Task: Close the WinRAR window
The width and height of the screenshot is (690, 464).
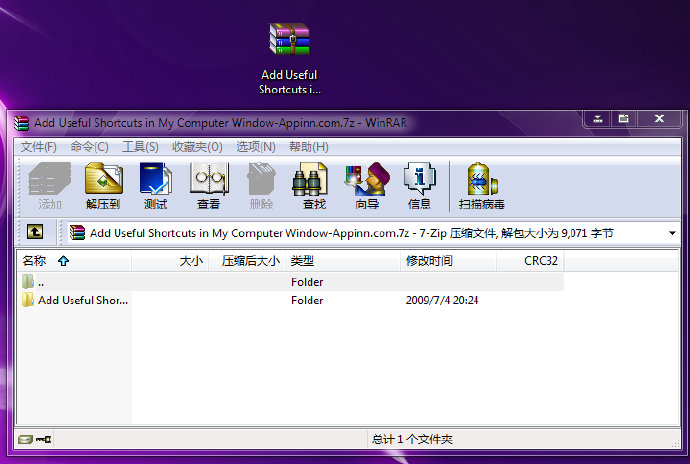Action: click(659, 118)
